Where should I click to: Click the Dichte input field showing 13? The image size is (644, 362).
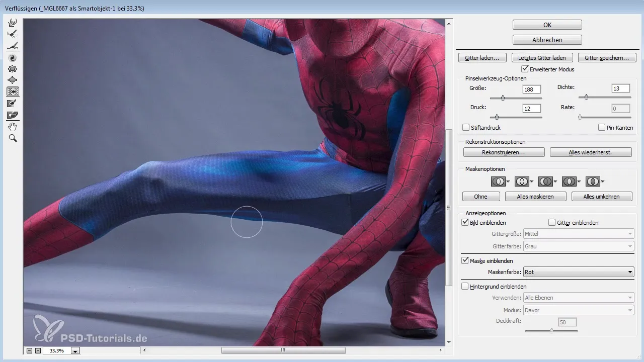[621, 88]
